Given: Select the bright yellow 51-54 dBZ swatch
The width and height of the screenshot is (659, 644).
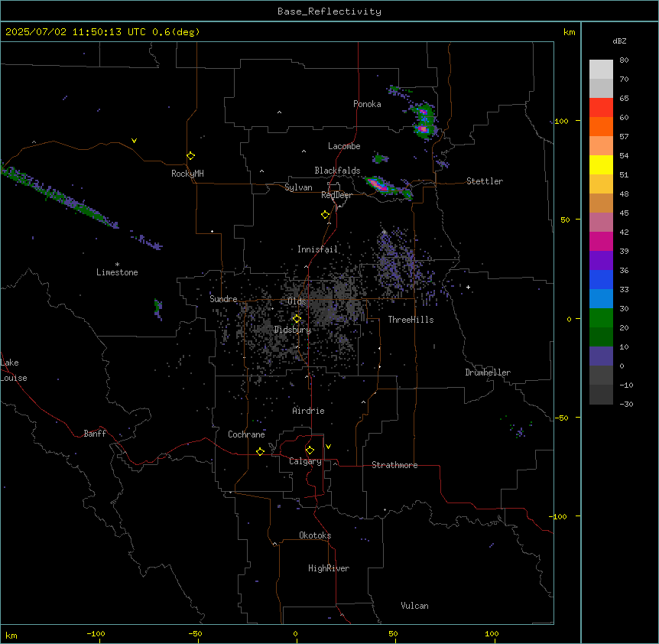Looking at the screenshot, I should point(601,164).
